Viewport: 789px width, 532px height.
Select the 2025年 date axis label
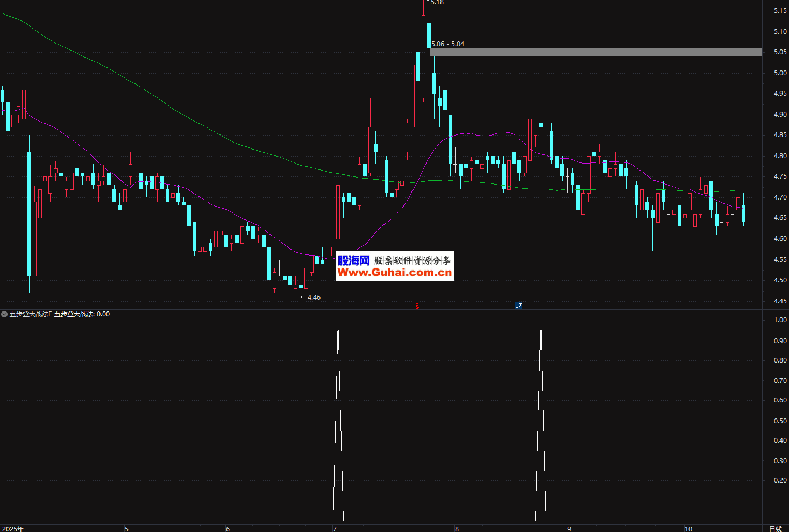click(13, 529)
